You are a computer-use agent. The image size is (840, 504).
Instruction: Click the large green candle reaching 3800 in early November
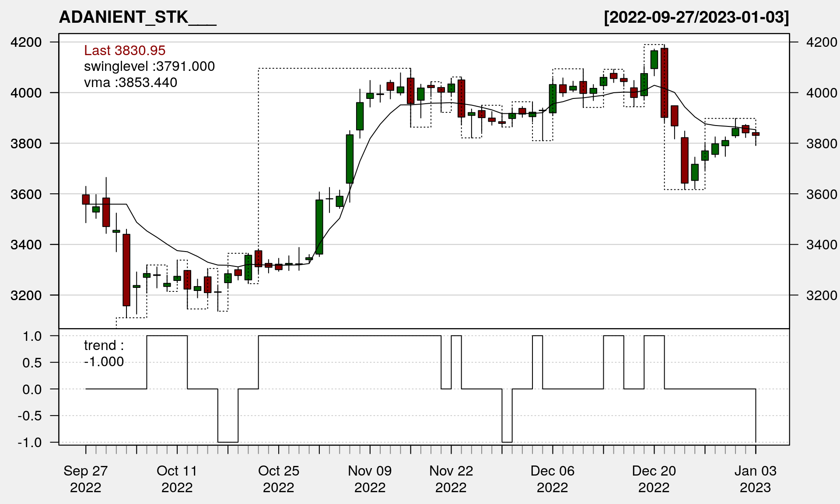tap(350, 159)
